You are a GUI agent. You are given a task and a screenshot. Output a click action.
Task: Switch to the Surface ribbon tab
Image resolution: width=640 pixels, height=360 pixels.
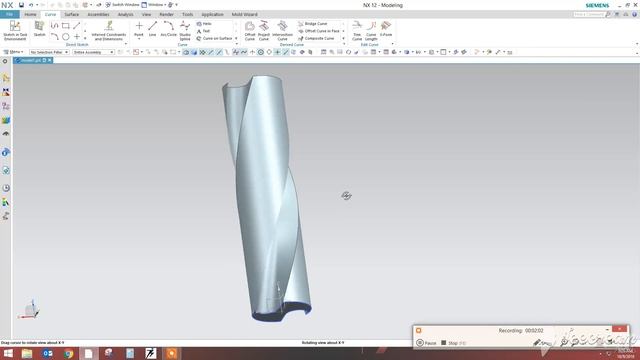tap(71, 14)
